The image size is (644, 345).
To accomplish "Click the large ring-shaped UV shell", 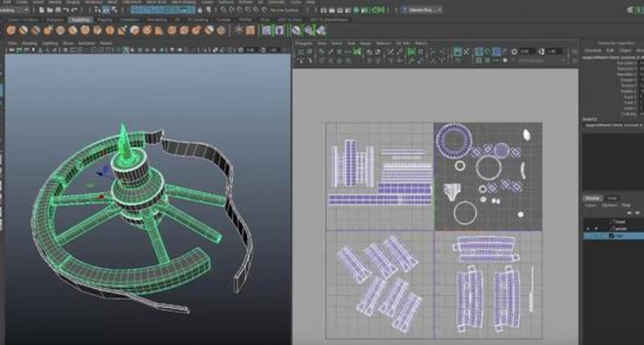I will [454, 141].
